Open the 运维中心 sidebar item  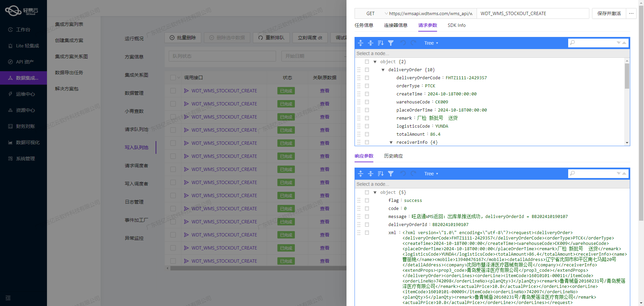pyautogui.click(x=23, y=94)
